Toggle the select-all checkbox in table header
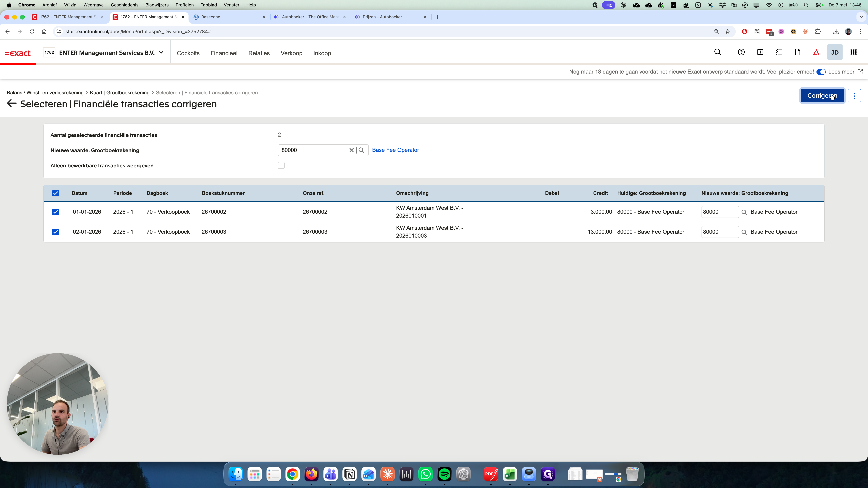The height and width of the screenshot is (488, 868). tap(56, 193)
